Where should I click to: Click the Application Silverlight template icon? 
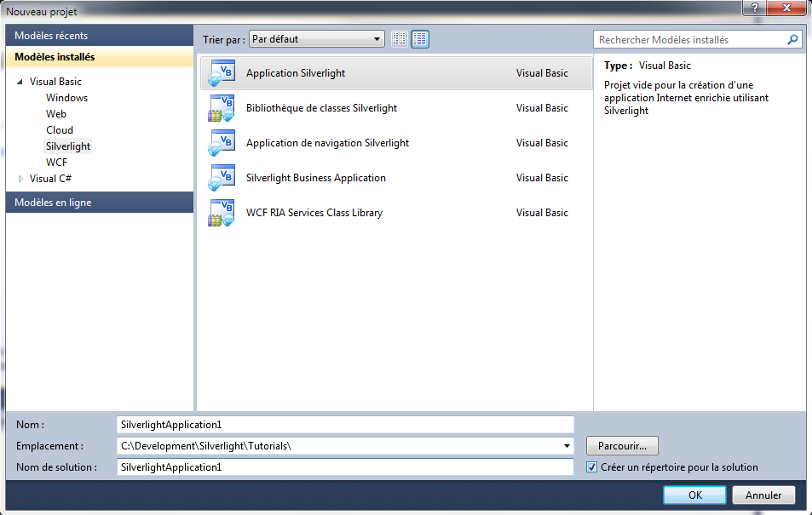(221, 73)
